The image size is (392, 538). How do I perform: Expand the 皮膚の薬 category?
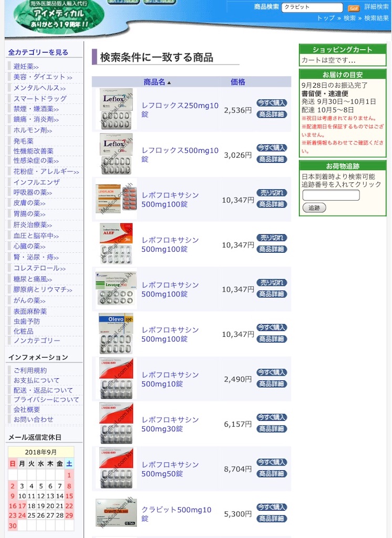tap(29, 203)
